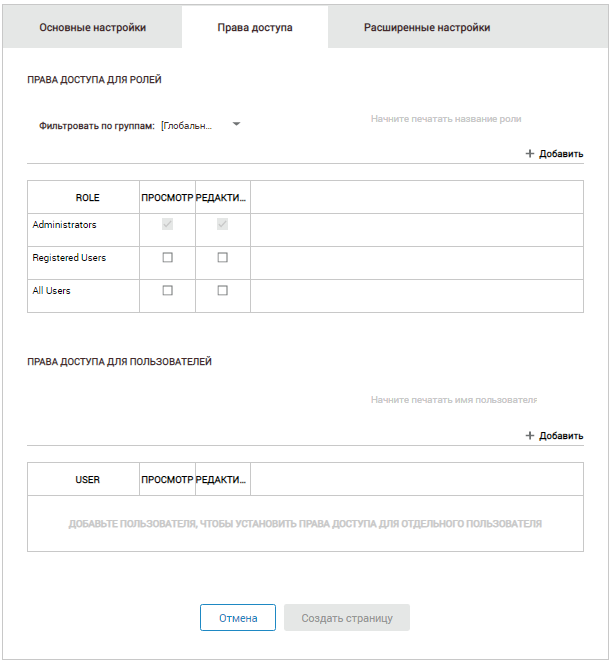Click the ROLE column header
Viewport: 615px width, 663px height.
click(x=88, y=198)
